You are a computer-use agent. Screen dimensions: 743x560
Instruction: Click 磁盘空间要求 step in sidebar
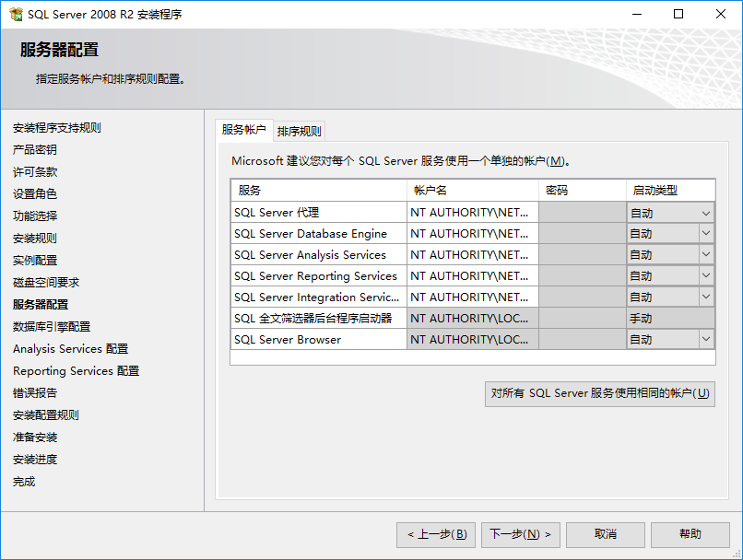click(46, 283)
